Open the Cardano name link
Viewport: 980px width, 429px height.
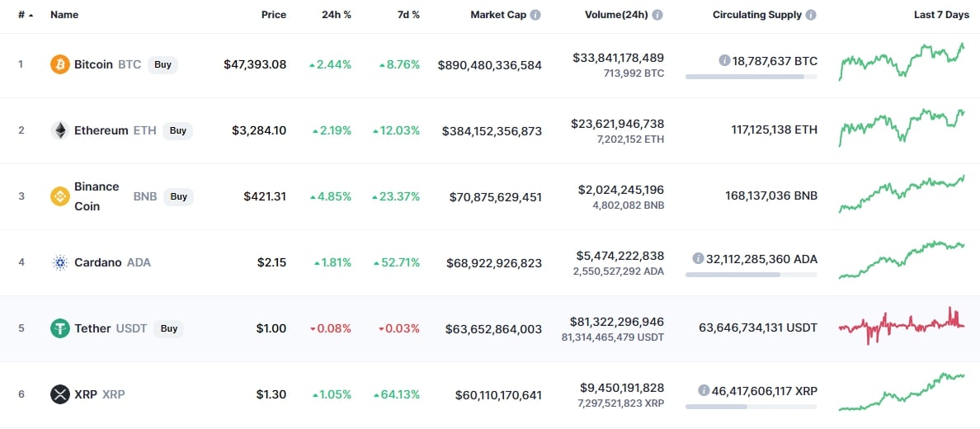pos(98,262)
